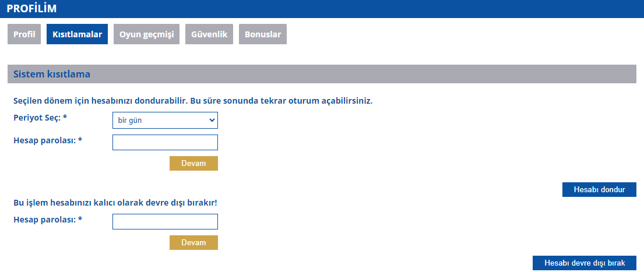Image resolution: width=644 pixels, height=272 pixels.
Task: Click the Hesabı dondur button
Action: (x=599, y=190)
